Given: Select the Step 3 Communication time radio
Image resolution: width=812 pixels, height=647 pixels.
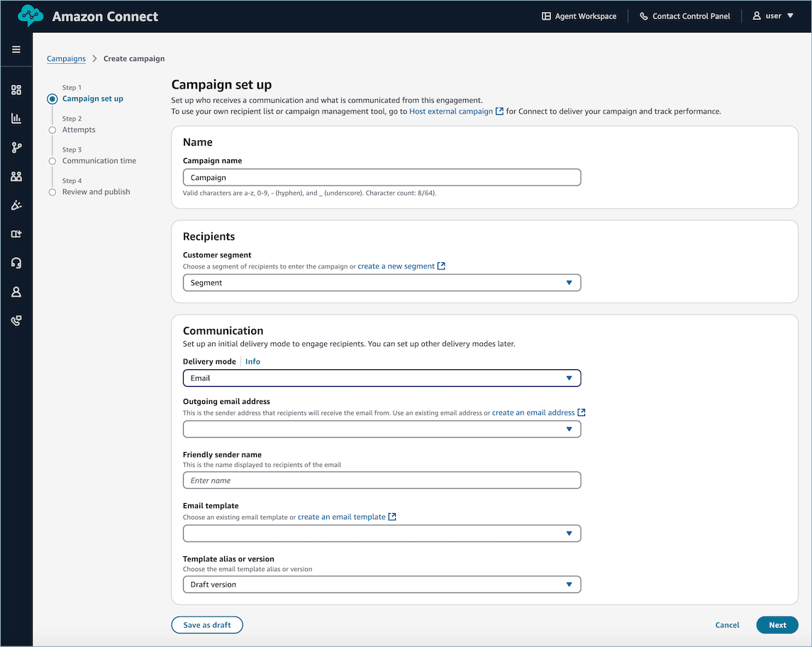Looking at the screenshot, I should (52, 161).
